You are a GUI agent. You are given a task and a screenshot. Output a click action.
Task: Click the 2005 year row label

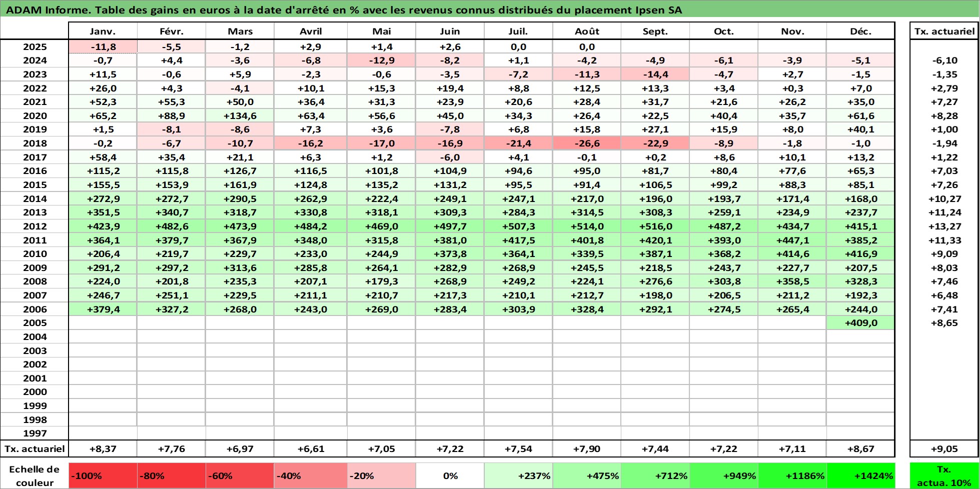[35, 322]
